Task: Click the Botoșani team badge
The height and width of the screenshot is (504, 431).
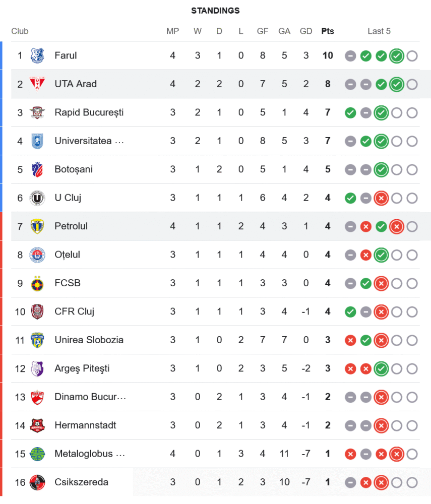Action: pos(37,169)
